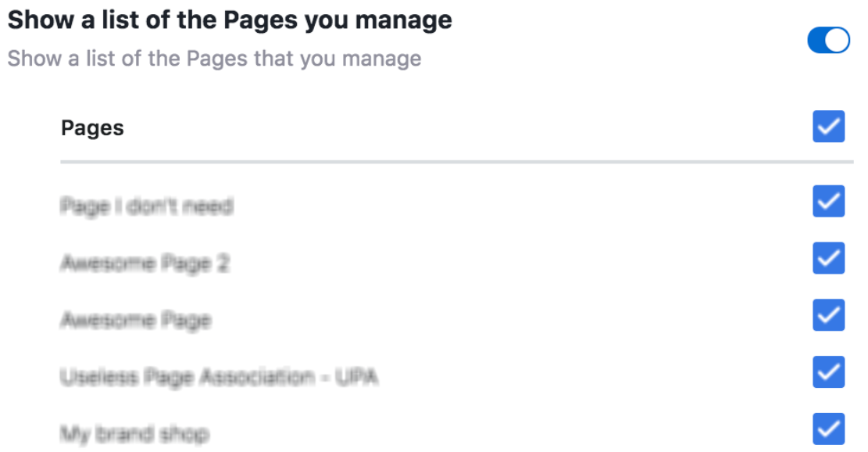Click the word "shop" in My brand shop
Screen dimensions: 868x452
click(x=188, y=434)
